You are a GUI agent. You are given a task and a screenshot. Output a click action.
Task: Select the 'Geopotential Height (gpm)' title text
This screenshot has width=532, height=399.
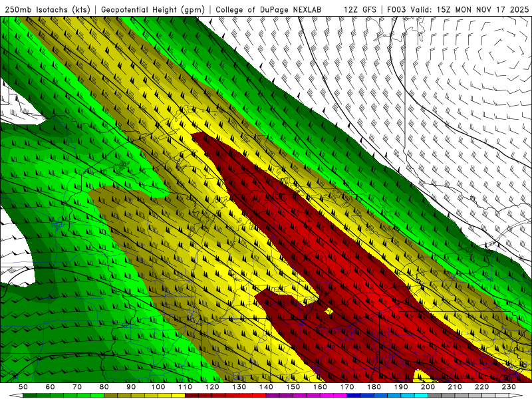(x=153, y=9)
